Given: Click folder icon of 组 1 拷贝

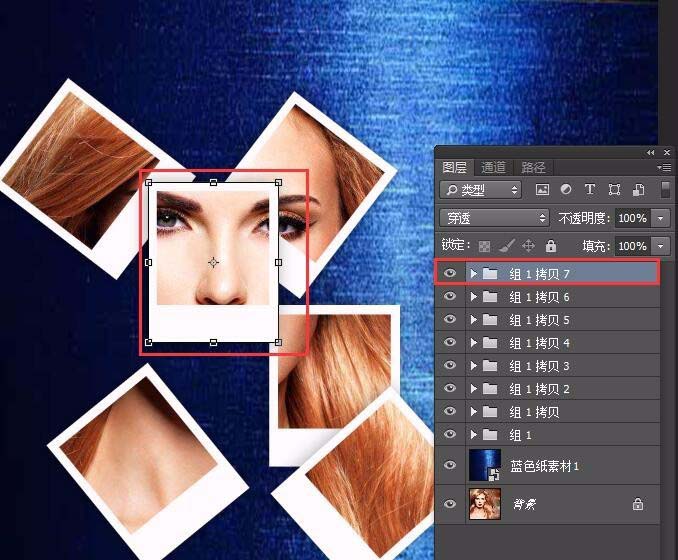Looking at the screenshot, I should click(x=490, y=411).
